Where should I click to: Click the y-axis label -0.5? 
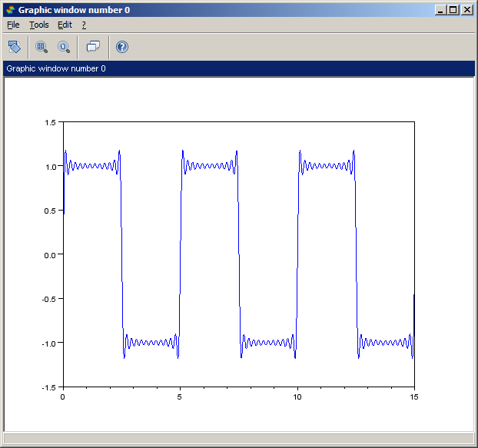(48, 299)
